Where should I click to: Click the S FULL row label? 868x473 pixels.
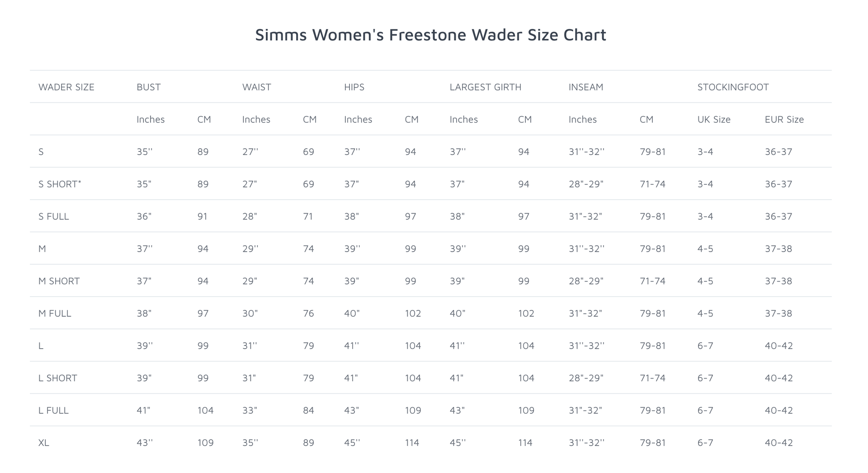pos(54,216)
